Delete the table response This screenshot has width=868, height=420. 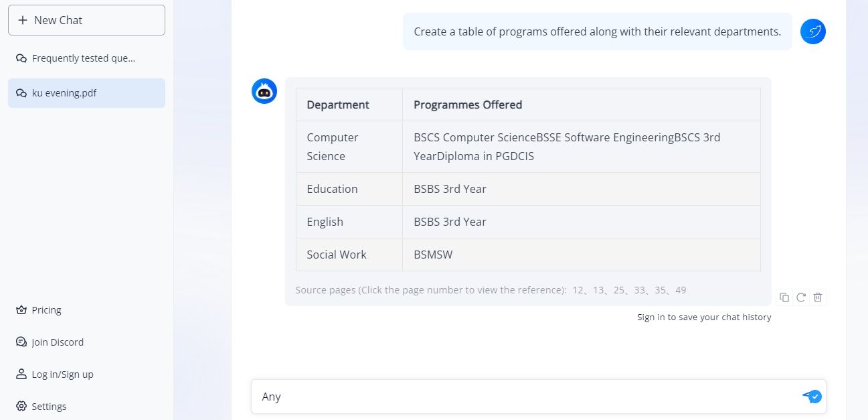[x=817, y=297]
